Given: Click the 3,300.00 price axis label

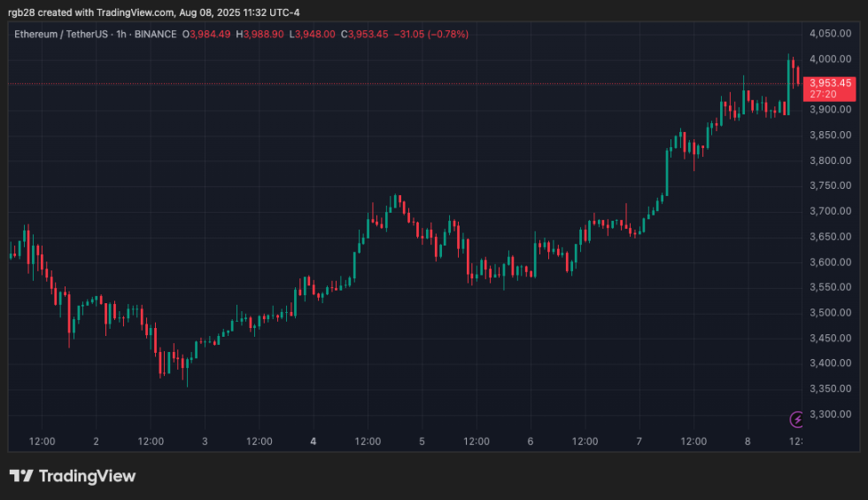Looking at the screenshot, I should click(x=830, y=414).
